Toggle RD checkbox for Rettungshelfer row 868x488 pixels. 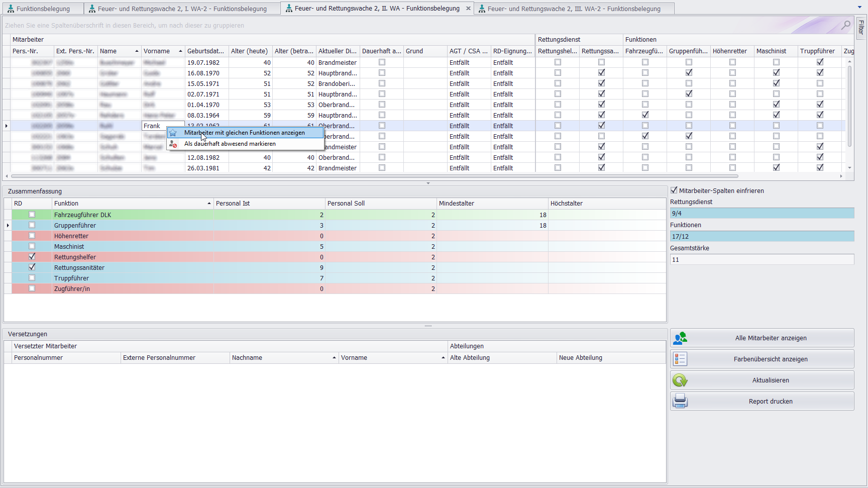click(x=32, y=257)
